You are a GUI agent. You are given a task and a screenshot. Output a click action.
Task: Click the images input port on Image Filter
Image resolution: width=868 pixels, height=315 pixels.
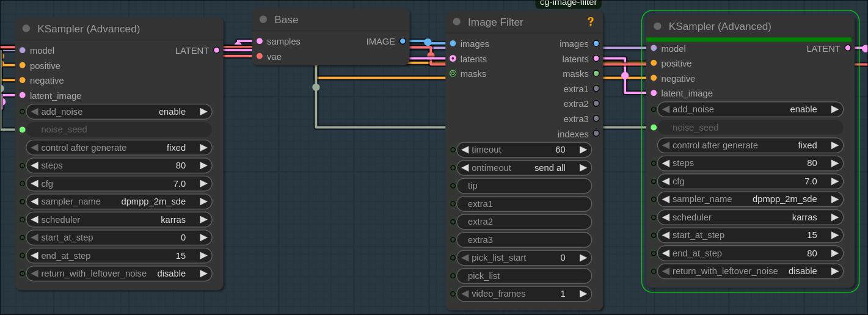453,44
